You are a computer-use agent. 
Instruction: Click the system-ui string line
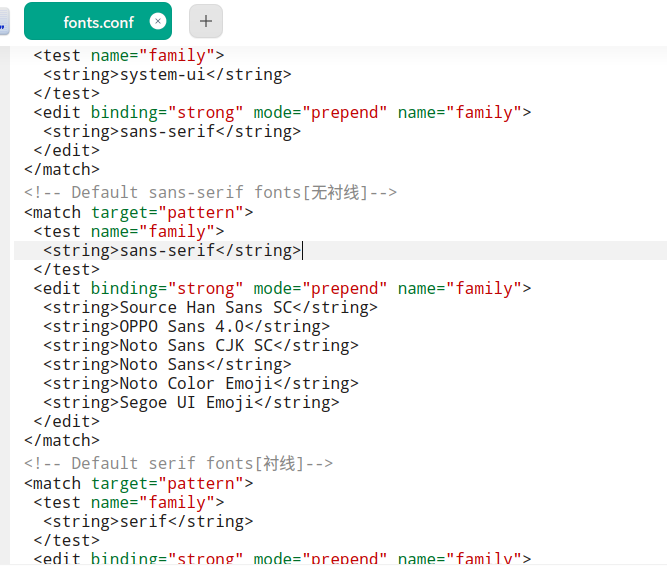tap(167, 74)
